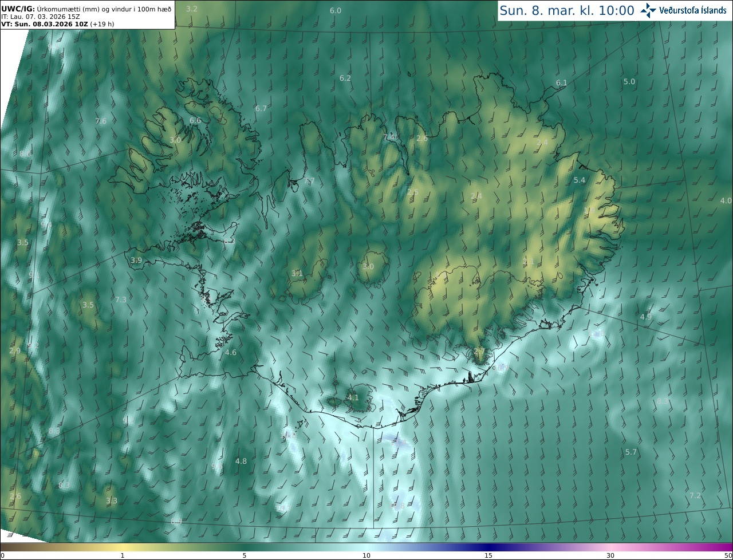Click the map value 5.7
Screen dimensions: 733x560
(x=630, y=452)
